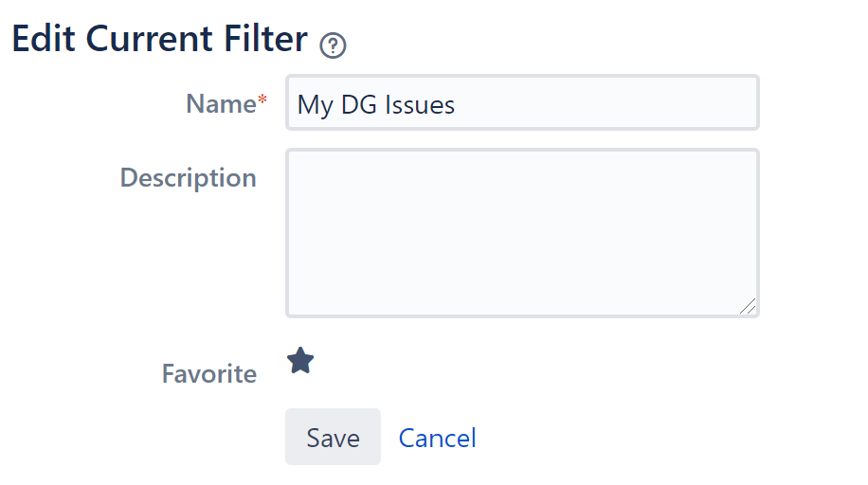Click the red required asterisk next to Name

(x=262, y=99)
